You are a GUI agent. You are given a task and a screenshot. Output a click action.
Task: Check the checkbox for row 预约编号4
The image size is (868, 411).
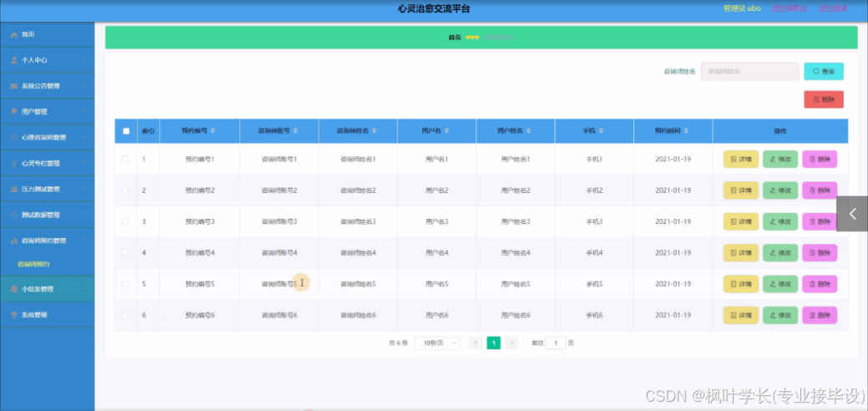coord(126,252)
